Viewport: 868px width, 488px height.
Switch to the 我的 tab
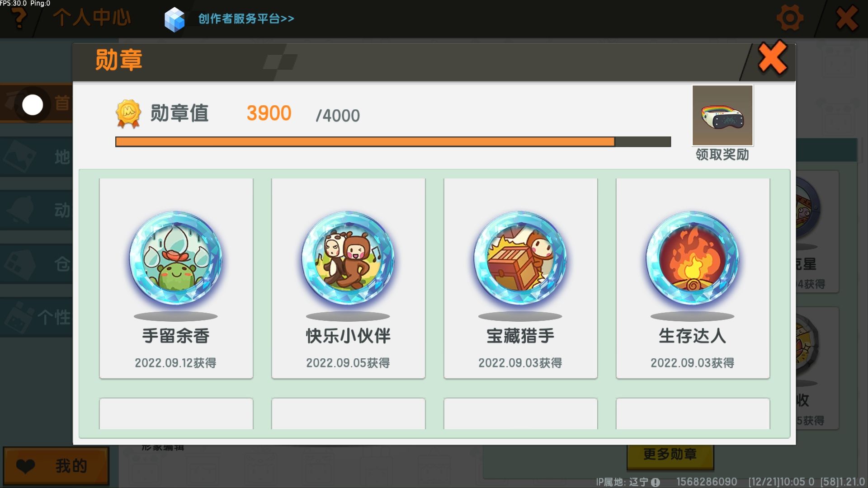coord(56,466)
